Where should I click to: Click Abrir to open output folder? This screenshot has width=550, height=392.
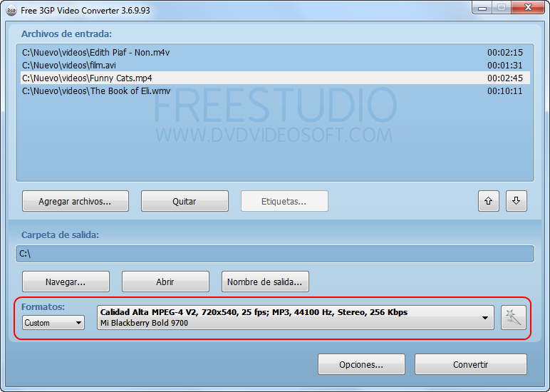[x=165, y=282]
